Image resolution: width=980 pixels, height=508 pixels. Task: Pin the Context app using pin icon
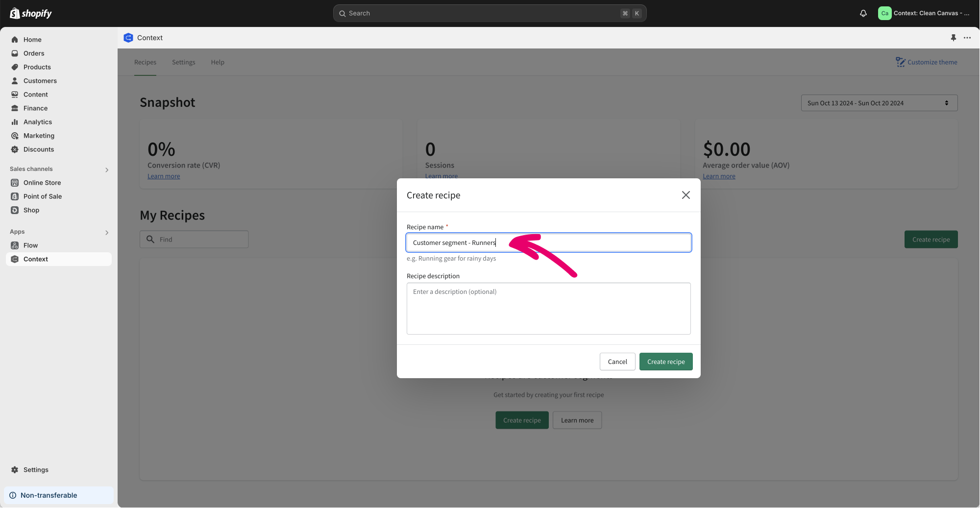coord(953,38)
